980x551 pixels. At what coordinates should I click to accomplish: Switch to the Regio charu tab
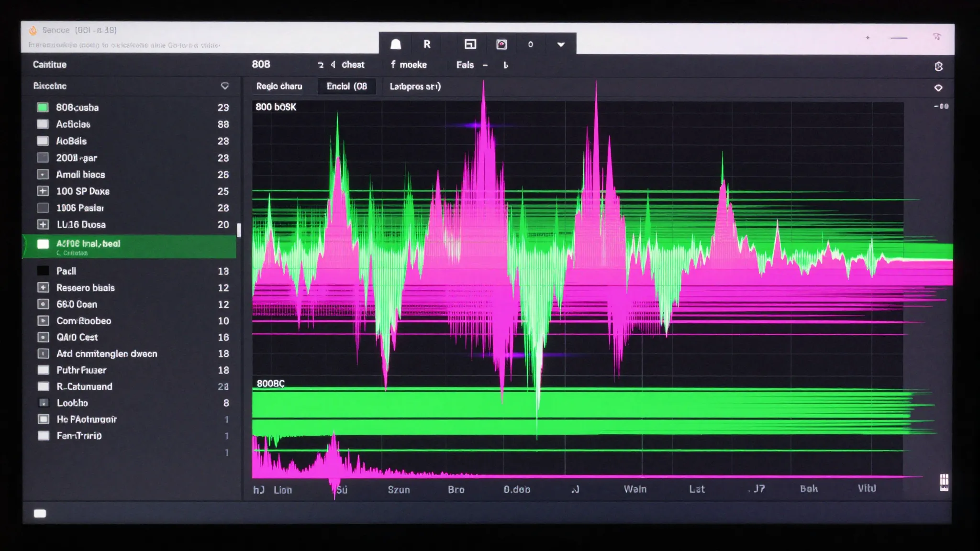click(279, 87)
